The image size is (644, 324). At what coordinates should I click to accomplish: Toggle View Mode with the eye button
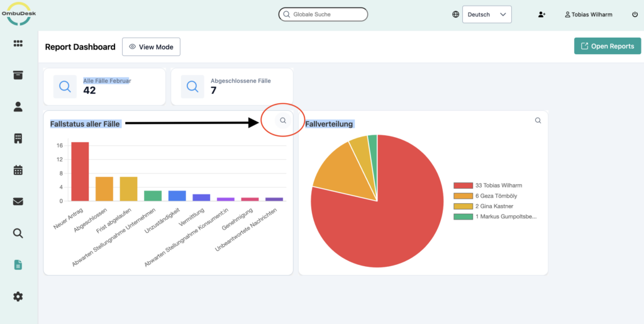point(151,47)
